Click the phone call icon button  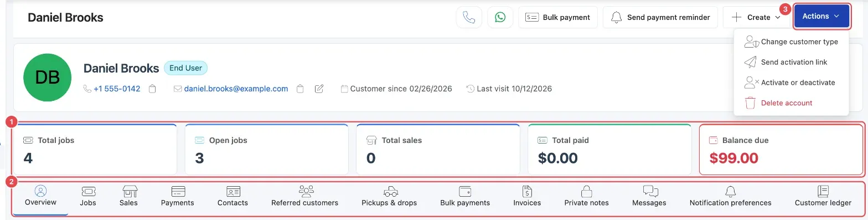coord(469,17)
